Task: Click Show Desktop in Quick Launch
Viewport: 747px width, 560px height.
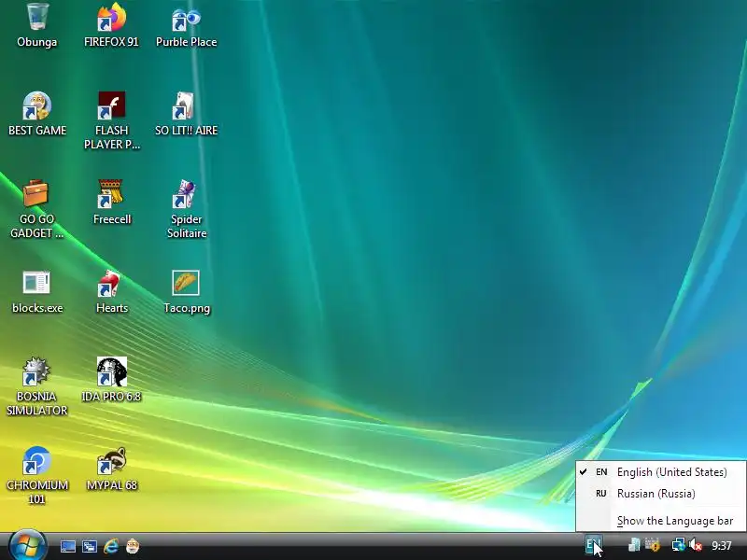Action: coord(67,547)
